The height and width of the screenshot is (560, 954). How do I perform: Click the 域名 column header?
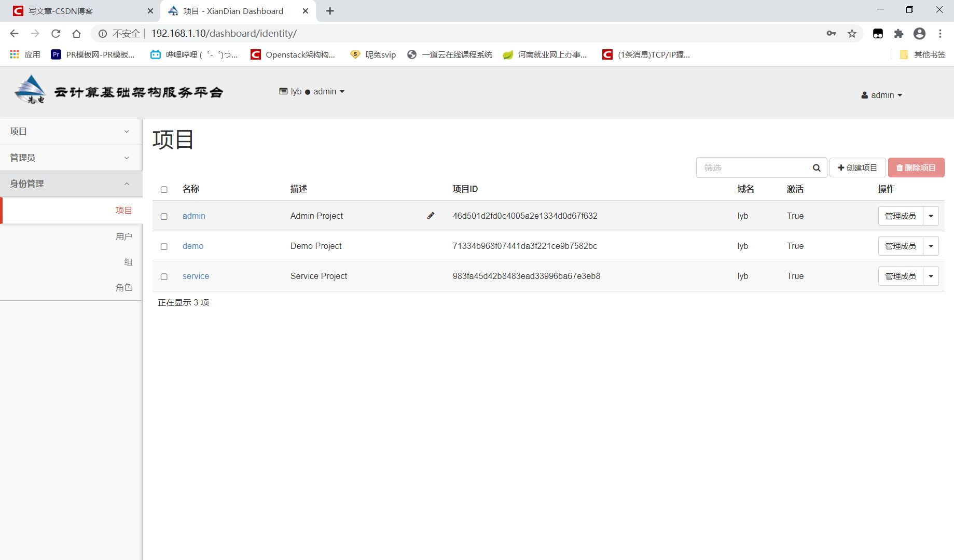point(746,189)
